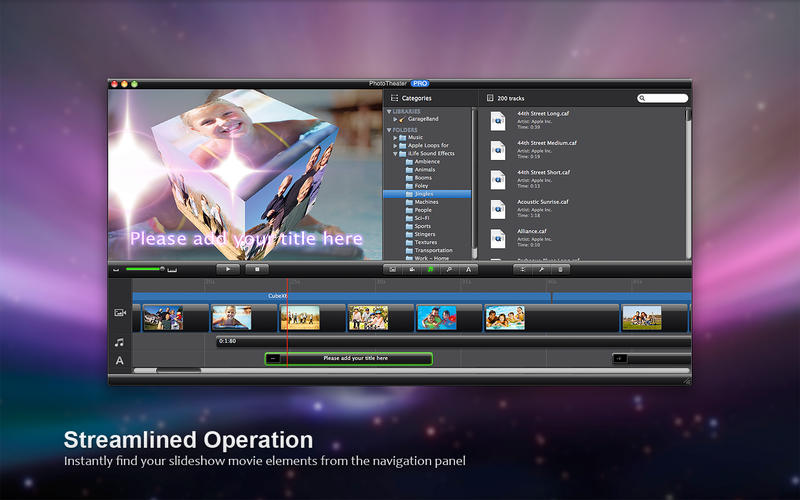Viewport: 800px width, 500px height.
Task: Collapse the iLife Sound Effects folder
Action: pyautogui.click(x=396, y=153)
